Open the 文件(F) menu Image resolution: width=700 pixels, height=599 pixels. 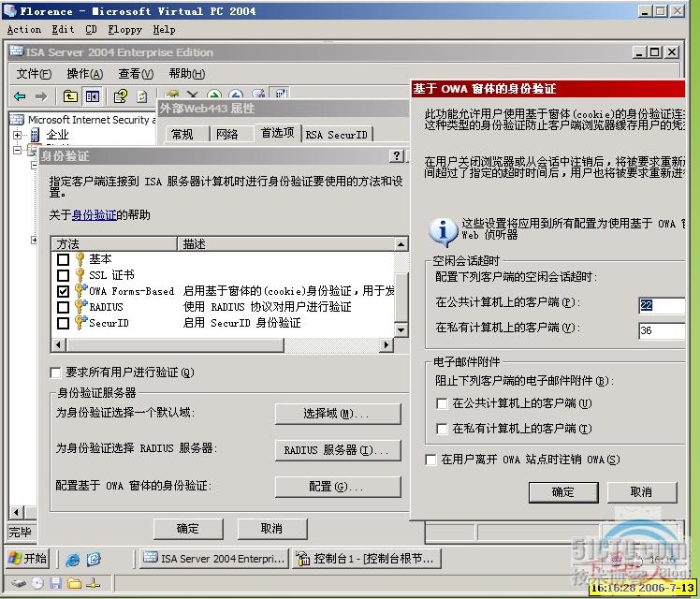34,74
